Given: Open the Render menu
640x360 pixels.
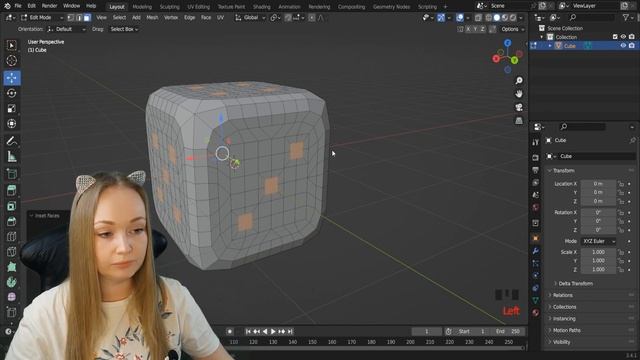Looking at the screenshot, I should (x=49, y=6).
